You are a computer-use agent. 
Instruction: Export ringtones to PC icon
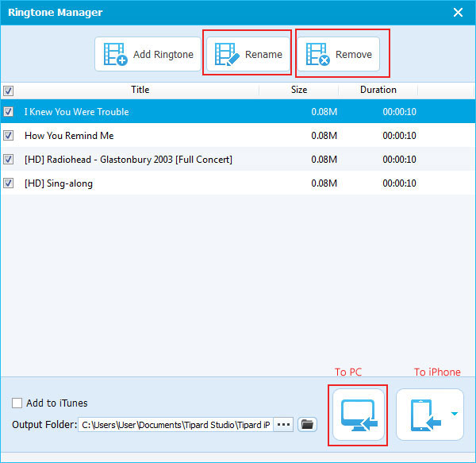pyautogui.click(x=359, y=415)
